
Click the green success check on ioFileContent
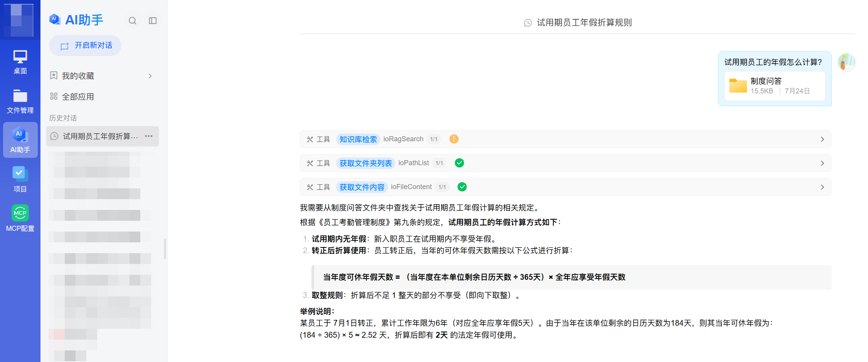(x=462, y=187)
